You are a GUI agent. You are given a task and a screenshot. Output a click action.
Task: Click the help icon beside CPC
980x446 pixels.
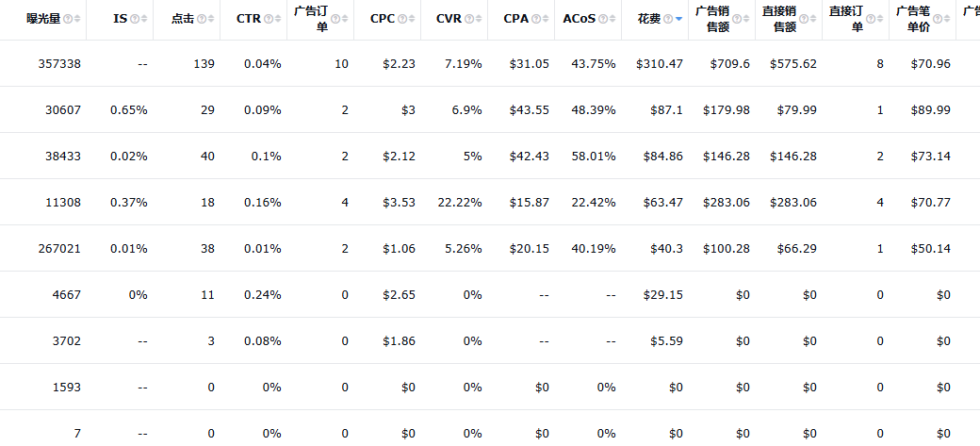(403, 19)
